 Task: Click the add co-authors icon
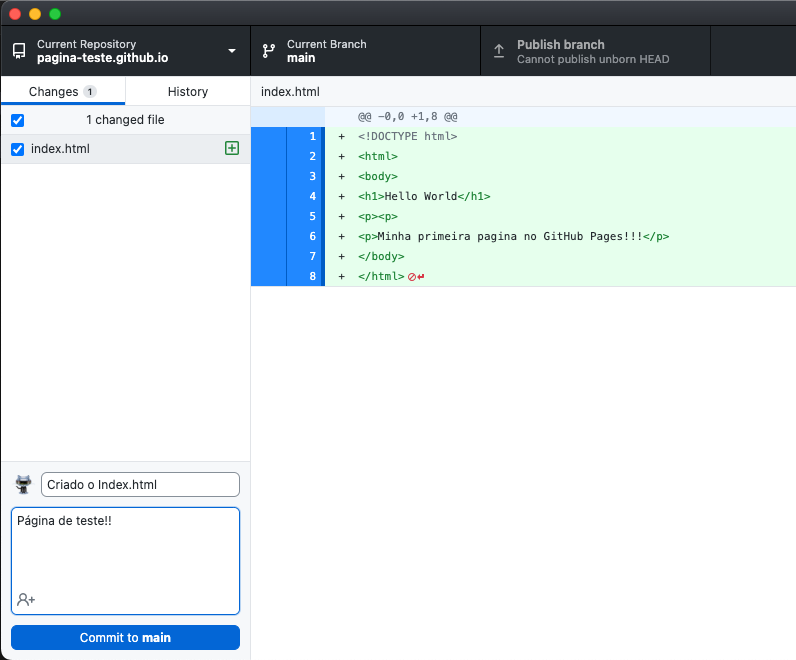26,599
